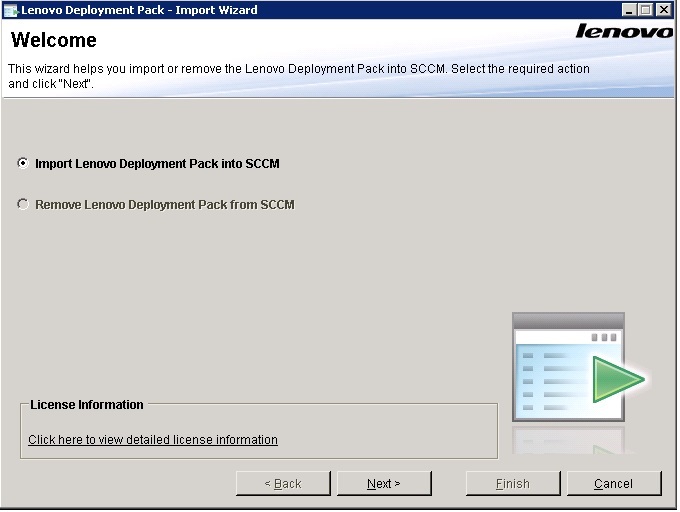Go to the next wizard step
This screenshot has height=512, width=680.
(384, 483)
